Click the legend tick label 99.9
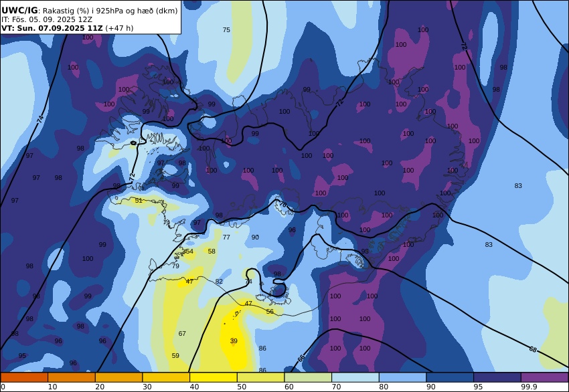The image size is (569, 392). tap(528, 387)
